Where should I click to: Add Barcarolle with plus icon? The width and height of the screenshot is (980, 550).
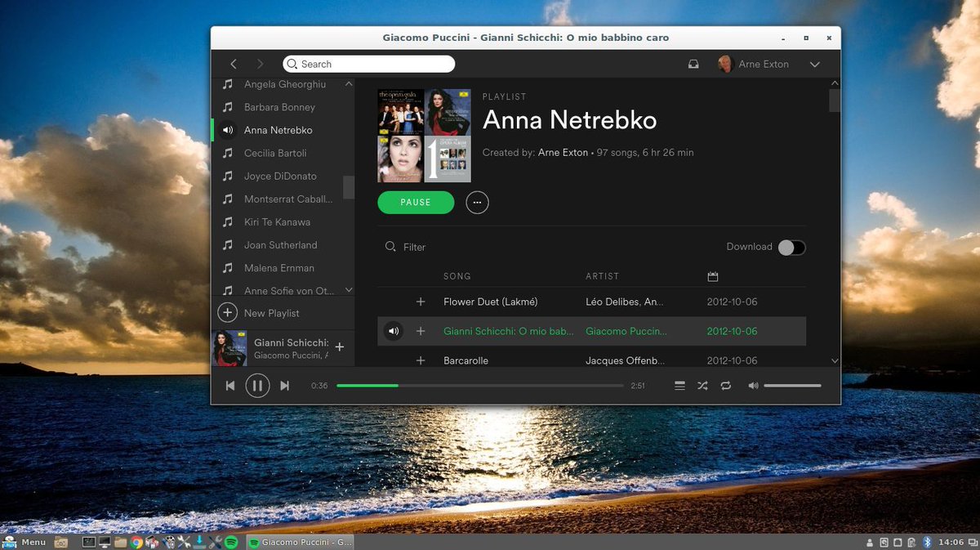pos(421,360)
